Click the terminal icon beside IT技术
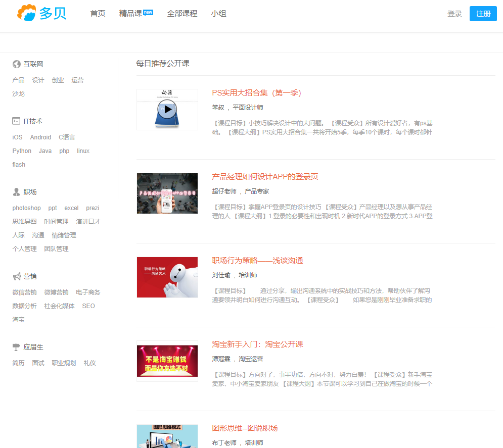The width and height of the screenshot is (503, 448). 16,121
